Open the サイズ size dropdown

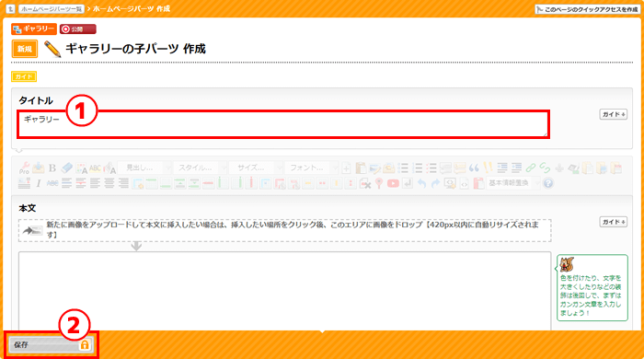point(256,168)
